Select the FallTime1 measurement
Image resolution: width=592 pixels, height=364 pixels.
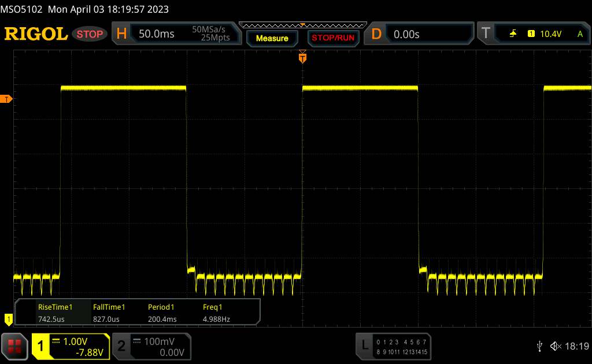pyautogui.click(x=109, y=313)
